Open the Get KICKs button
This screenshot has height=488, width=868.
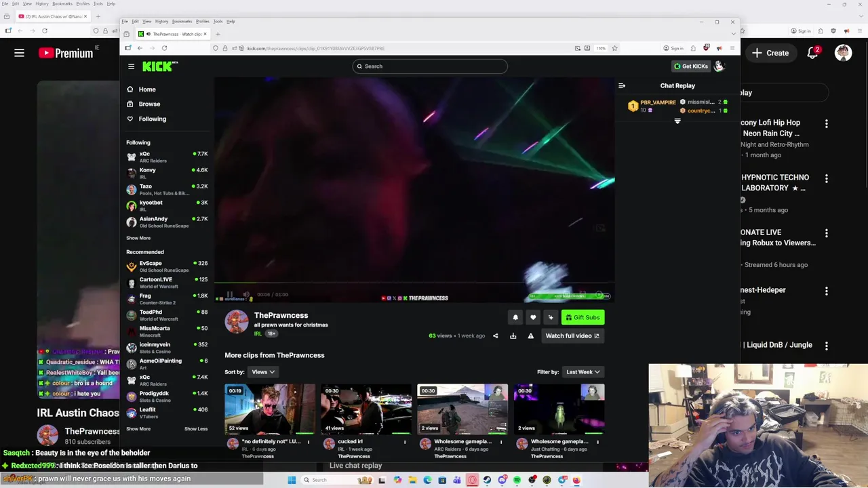coord(690,66)
